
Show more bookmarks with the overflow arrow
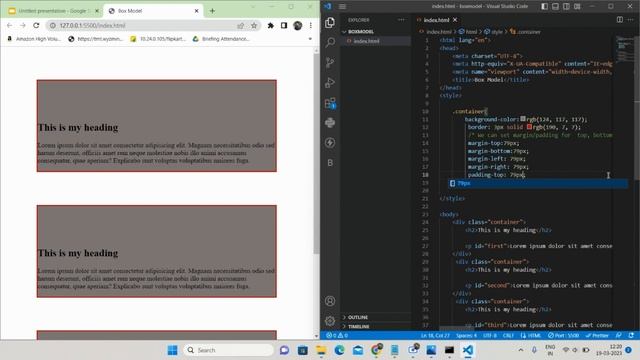tap(310, 39)
